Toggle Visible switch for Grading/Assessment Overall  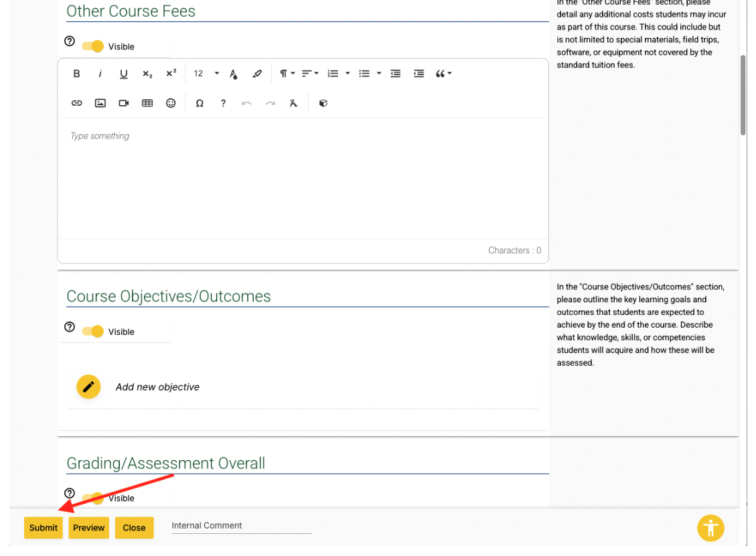(x=93, y=498)
